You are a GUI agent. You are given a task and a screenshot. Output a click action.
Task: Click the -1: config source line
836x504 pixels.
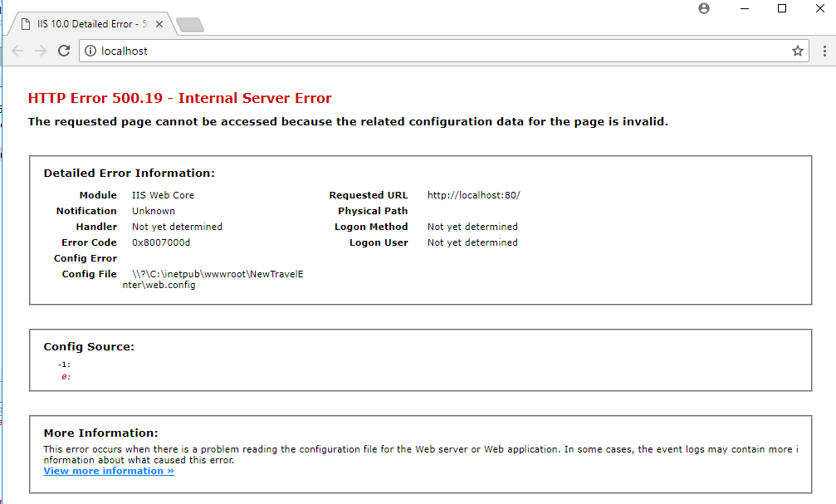point(64,365)
